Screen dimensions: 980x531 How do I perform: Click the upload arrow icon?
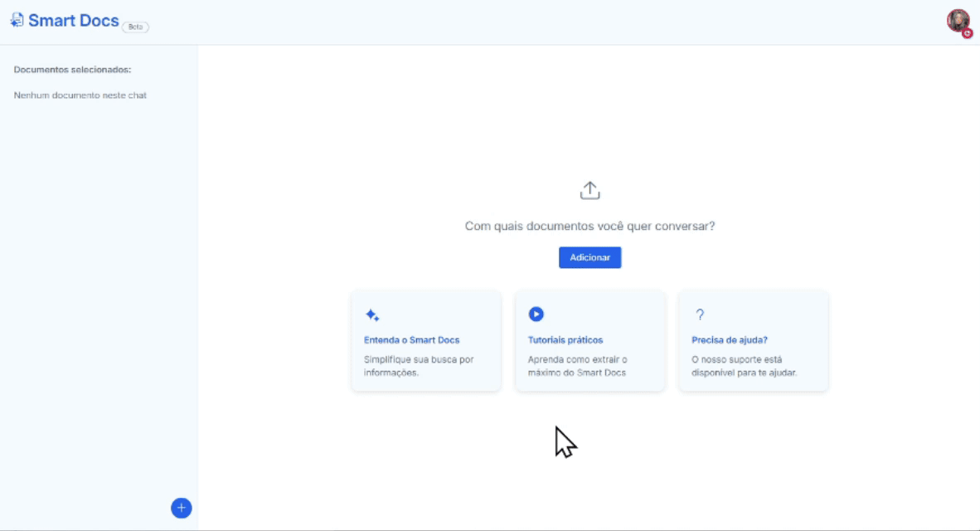[x=590, y=190]
